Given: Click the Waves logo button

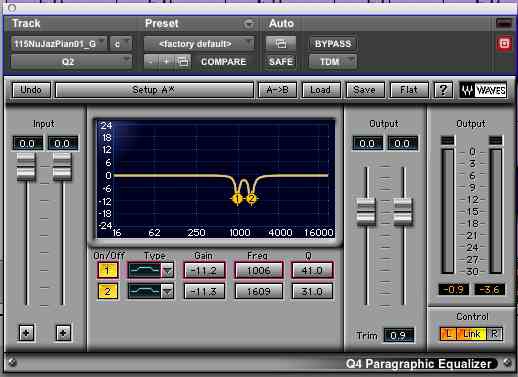Looking at the screenshot, I should coord(483,90).
